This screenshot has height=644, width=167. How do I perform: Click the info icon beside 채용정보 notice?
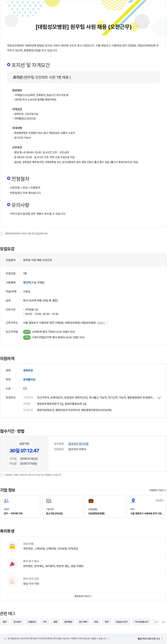[2, 233]
